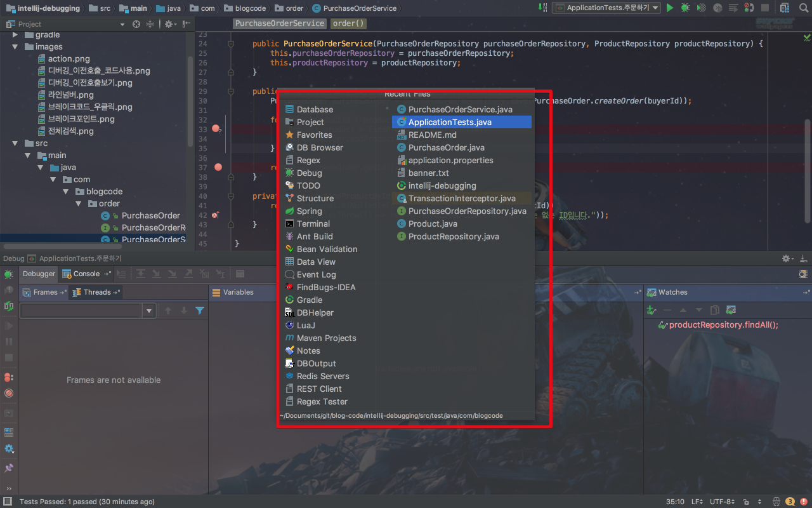Open README.md from Recent Files
The image size is (812, 508).
[x=462, y=135]
